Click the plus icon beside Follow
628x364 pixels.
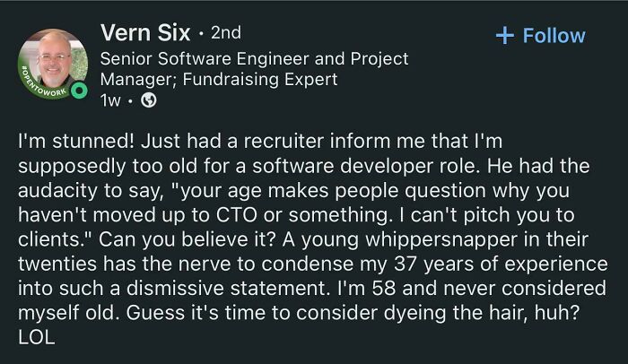click(506, 36)
